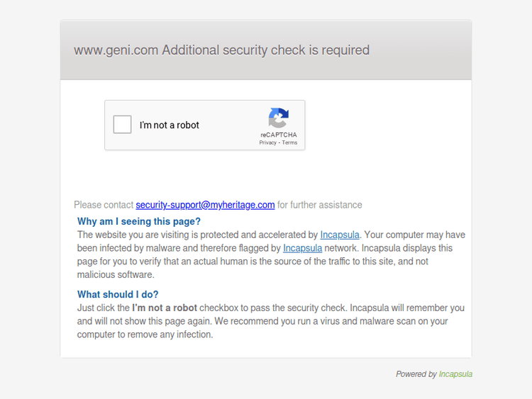
Task: Click the "Why am I seeing this page?" heading
Action: (x=139, y=221)
